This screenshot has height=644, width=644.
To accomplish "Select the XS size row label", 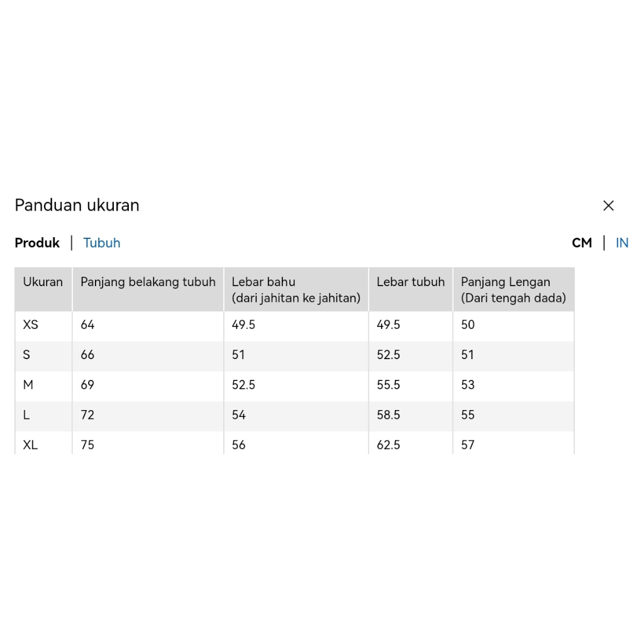I will pyautogui.click(x=30, y=325).
